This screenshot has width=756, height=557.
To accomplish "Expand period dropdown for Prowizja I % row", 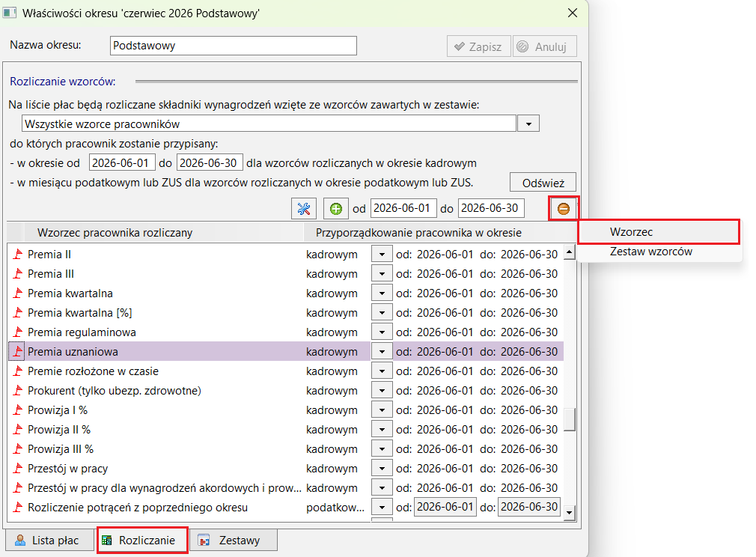I will 382,410.
